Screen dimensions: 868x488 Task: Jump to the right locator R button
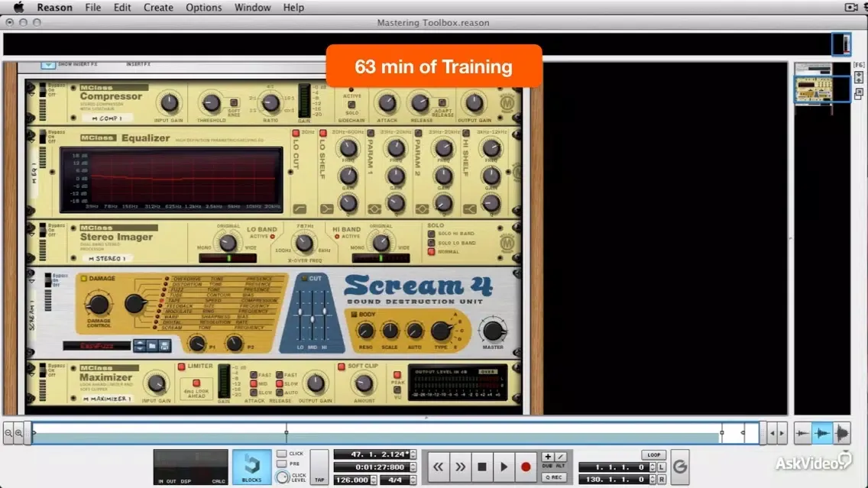click(662, 480)
